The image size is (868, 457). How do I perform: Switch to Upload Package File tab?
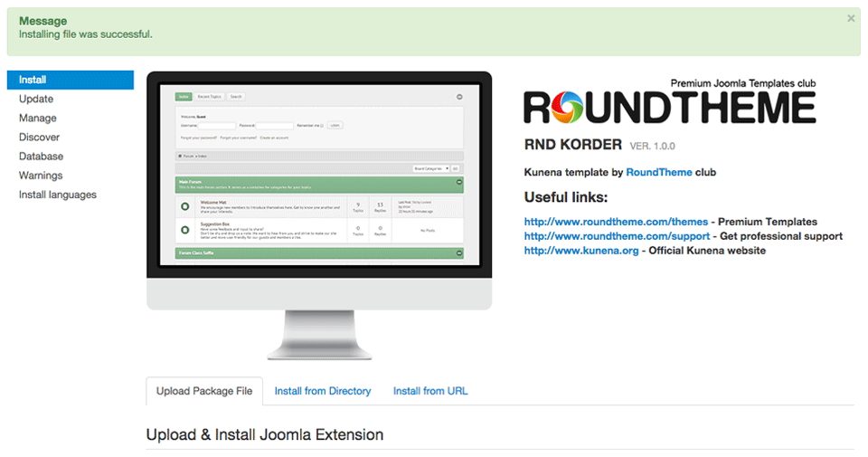(x=204, y=391)
